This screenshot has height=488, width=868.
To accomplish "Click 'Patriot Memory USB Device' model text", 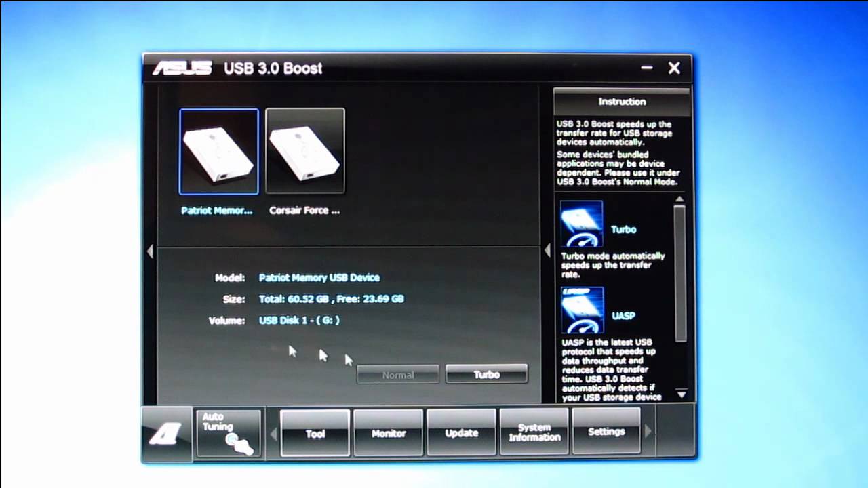I will click(319, 277).
